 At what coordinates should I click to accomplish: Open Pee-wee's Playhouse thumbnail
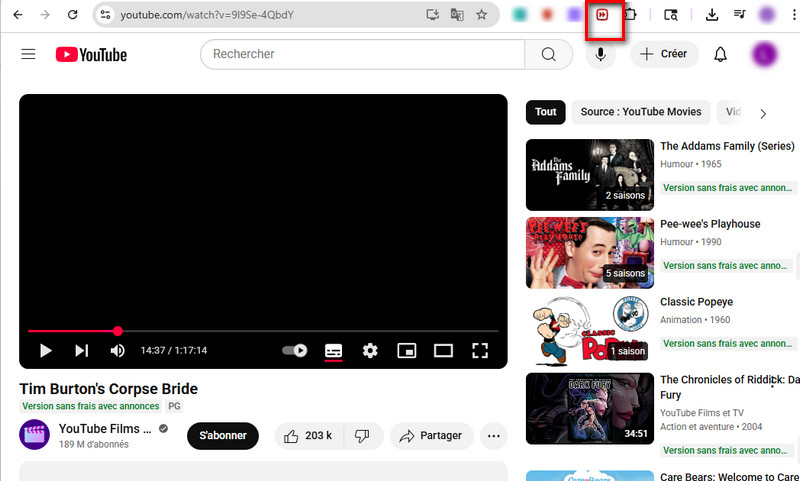pyautogui.click(x=590, y=252)
